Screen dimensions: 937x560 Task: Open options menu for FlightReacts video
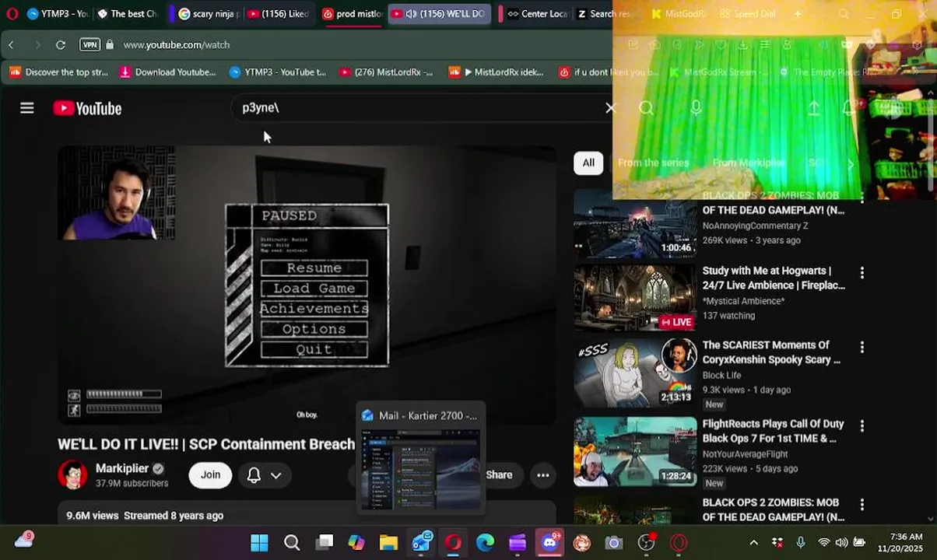pos(862,426)
